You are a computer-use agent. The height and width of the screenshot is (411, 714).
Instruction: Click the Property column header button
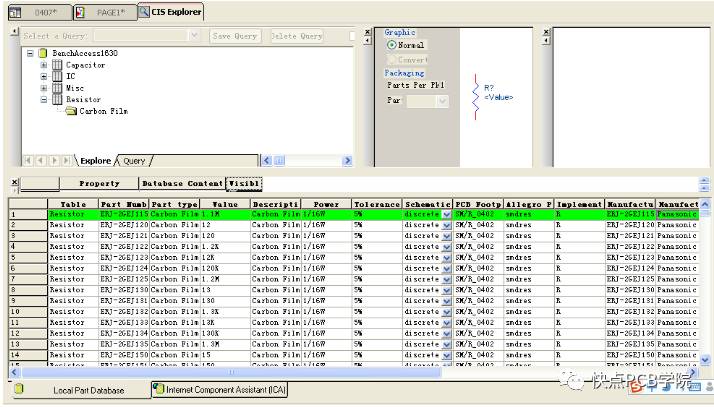[x=99, y=183]
